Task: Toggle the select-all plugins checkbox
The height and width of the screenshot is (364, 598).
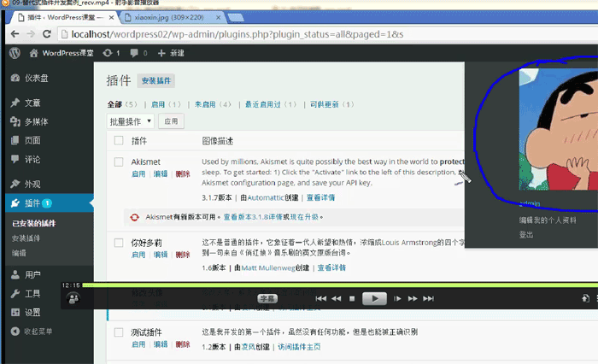Action: click(119, 140)
